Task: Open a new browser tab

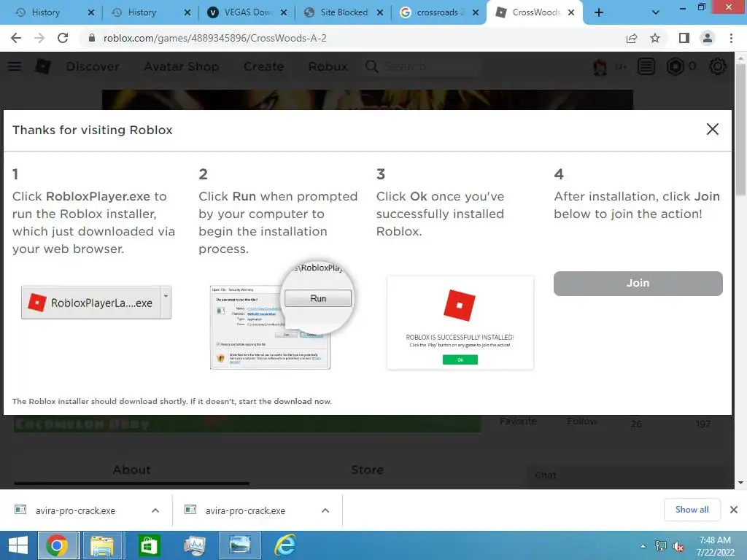Action: pyautogui.click(x=599, y=12)
